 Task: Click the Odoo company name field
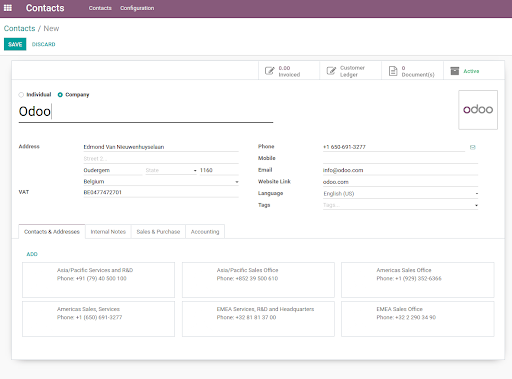[146, 112]
